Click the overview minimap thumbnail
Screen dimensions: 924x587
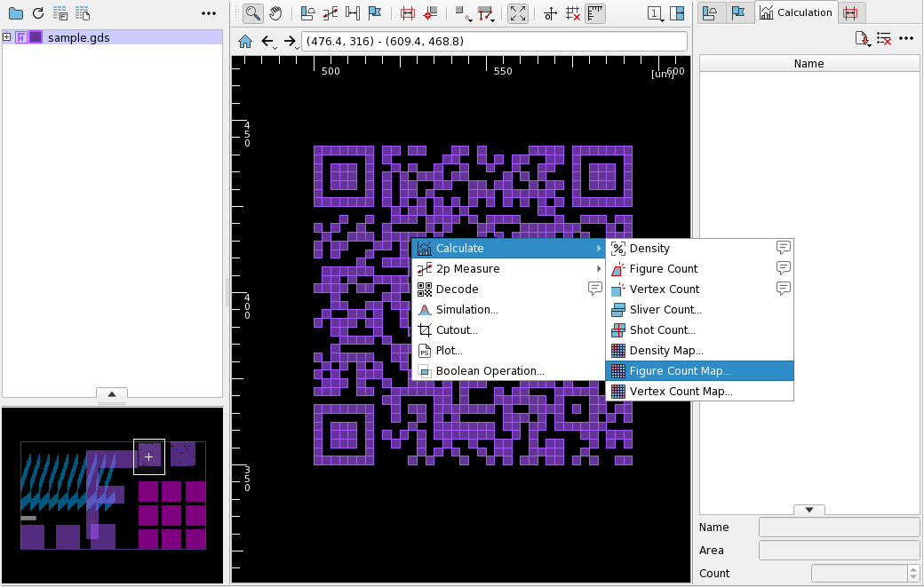click(113, 496)
